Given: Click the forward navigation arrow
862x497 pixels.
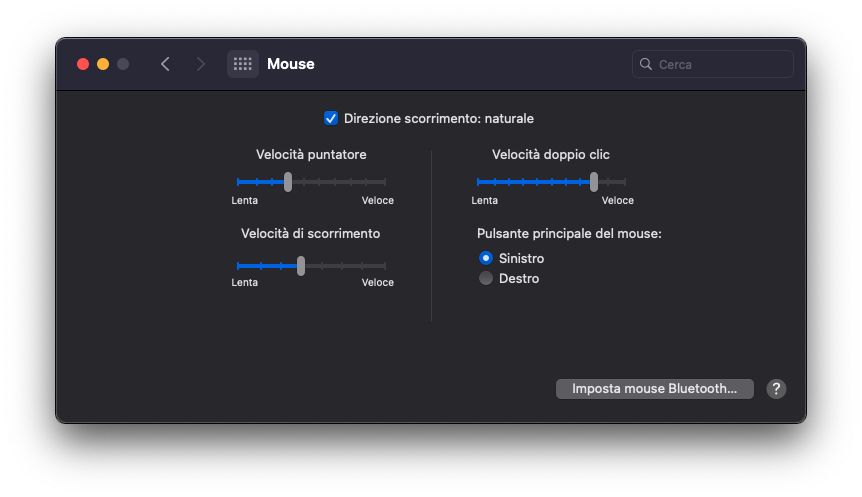Looking at the screenshot, I should click(x=201, y=64).
